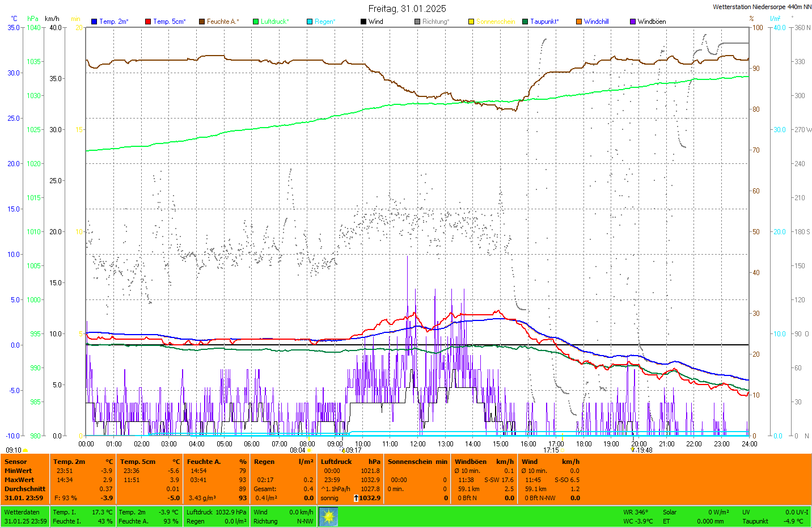Click the purple Windböen legend square
The image size is (812, 528).
coord(633,22)
